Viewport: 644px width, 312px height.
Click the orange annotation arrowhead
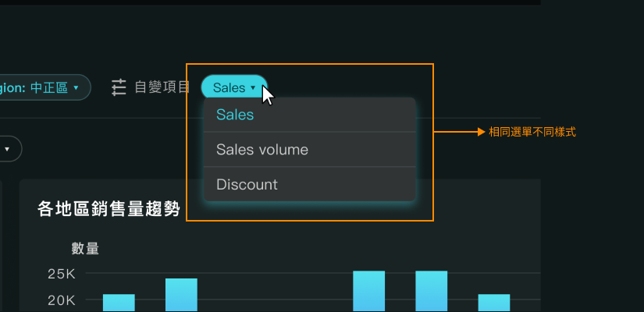pyautogui.click(x=482, y=132)
